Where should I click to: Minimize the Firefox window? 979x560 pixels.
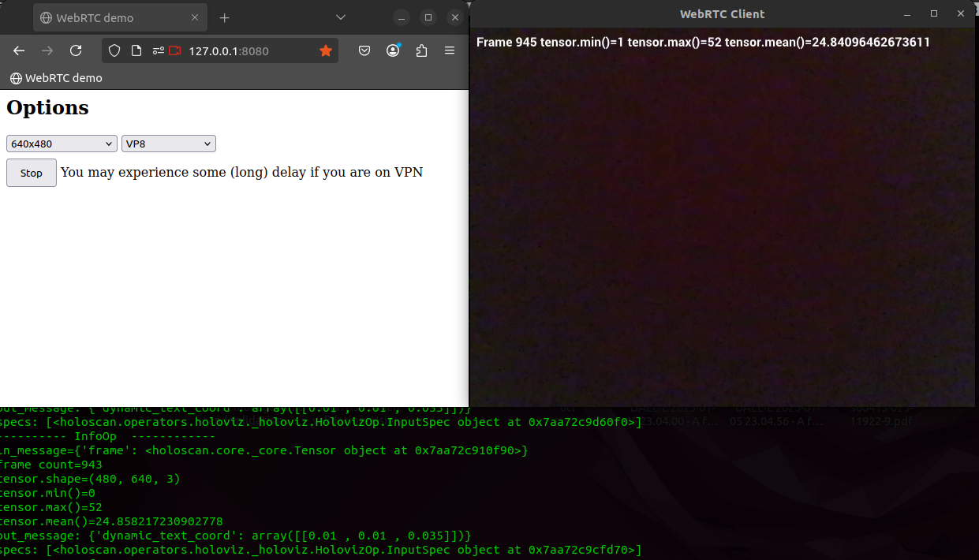click(402, 17)
